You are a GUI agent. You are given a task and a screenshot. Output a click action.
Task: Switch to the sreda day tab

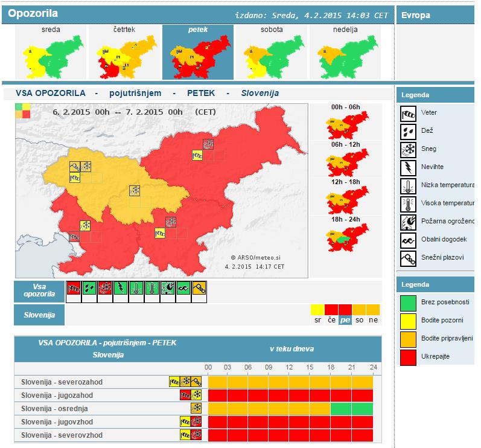click(x=51, y=53)
